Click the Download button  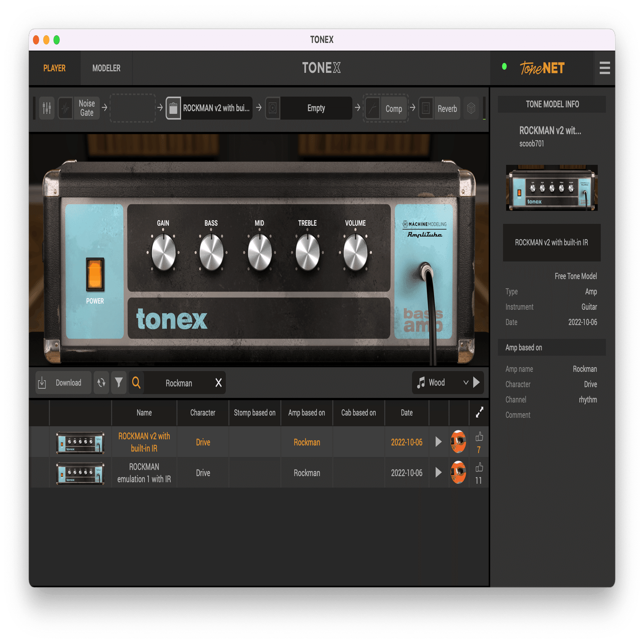pyautogui.click(x=62, y=382)
